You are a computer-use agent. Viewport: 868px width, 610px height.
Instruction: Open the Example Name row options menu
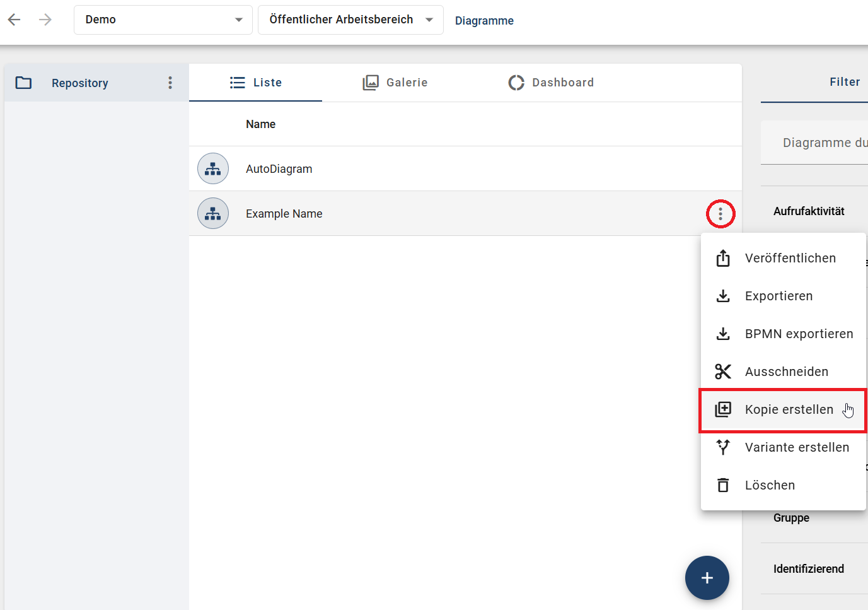pos(720,214)
